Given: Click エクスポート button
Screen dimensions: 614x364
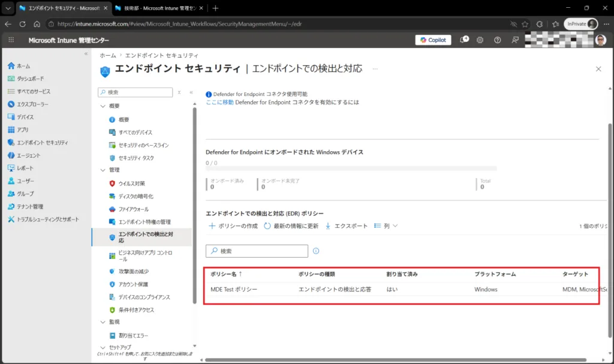Looking at the screenshot, I should tap(346, 225).
